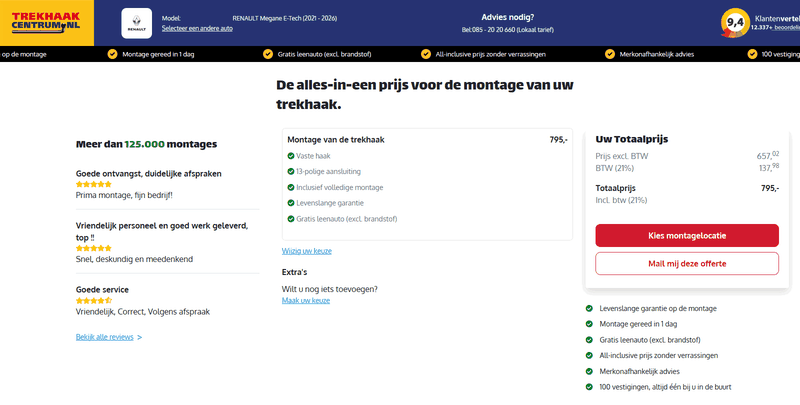Click green check beside 'All-inclusive prijs zonder verrassingen' list item
800x405 pixels.
point(589,356)
